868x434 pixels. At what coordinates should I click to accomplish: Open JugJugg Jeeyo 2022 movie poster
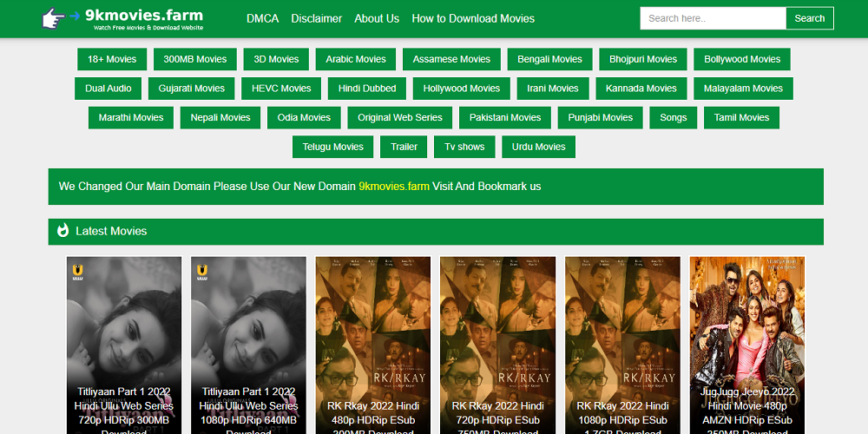click(747, 345)
